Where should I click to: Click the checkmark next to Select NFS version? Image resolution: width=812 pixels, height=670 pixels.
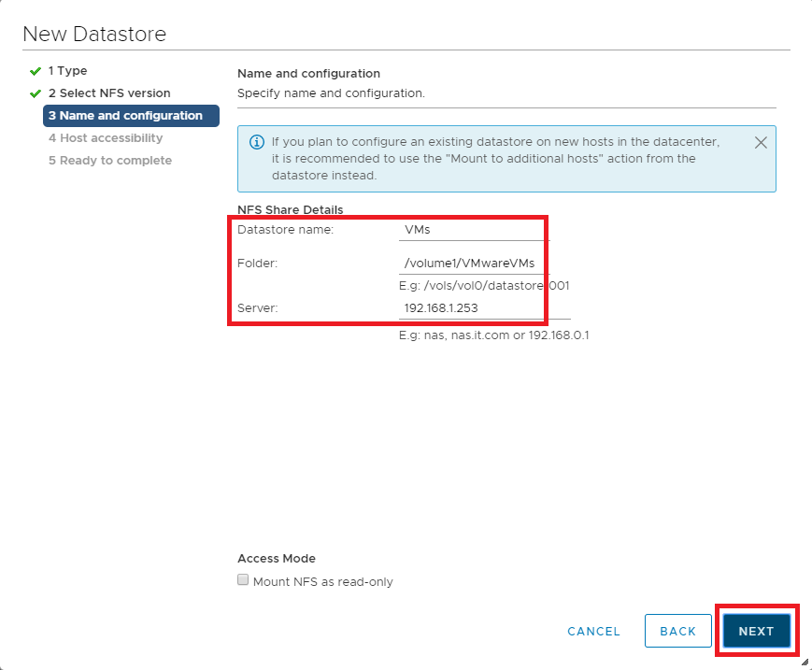[36, 93]
